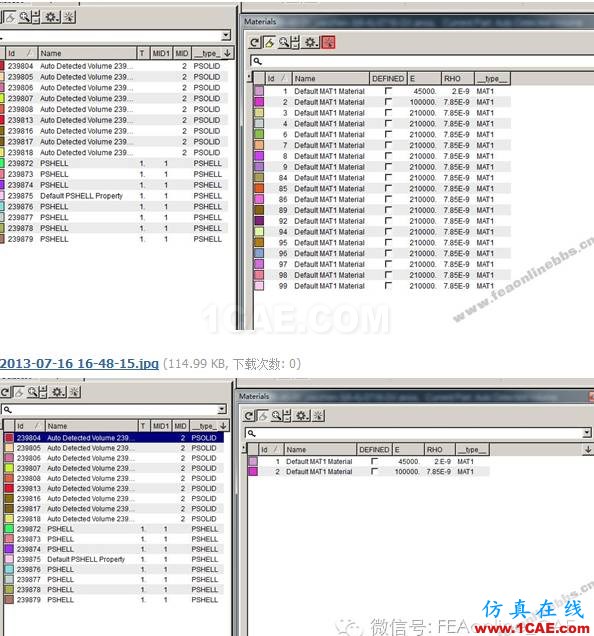Sort by Id column in lower properties list

30,426
